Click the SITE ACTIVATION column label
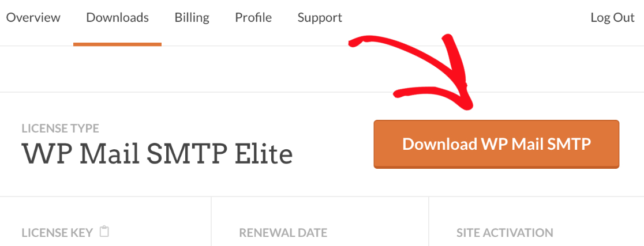 pos(505,233)
